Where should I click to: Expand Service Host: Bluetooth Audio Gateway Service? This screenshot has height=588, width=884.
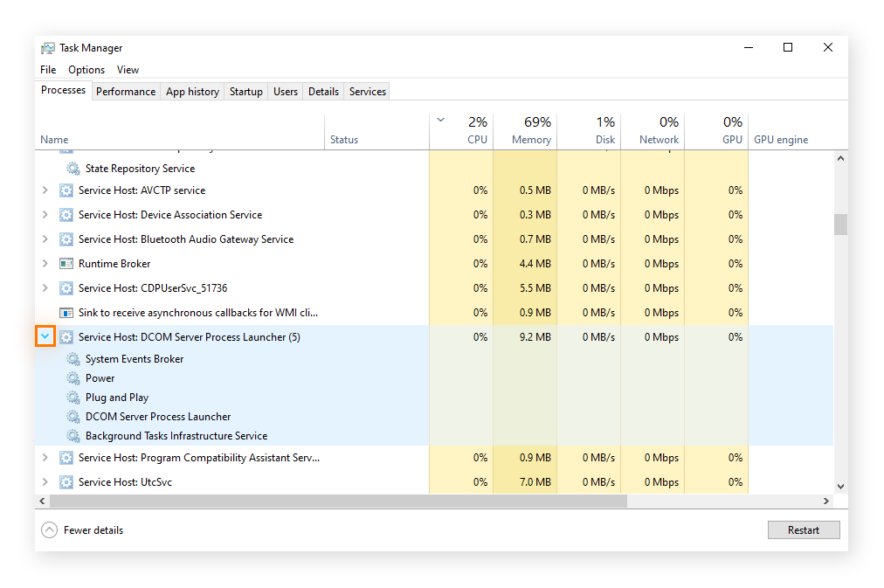coord(45,239)
